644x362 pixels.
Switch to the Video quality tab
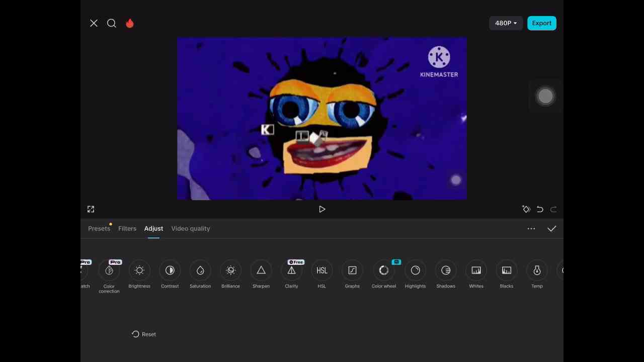point(191,229)
